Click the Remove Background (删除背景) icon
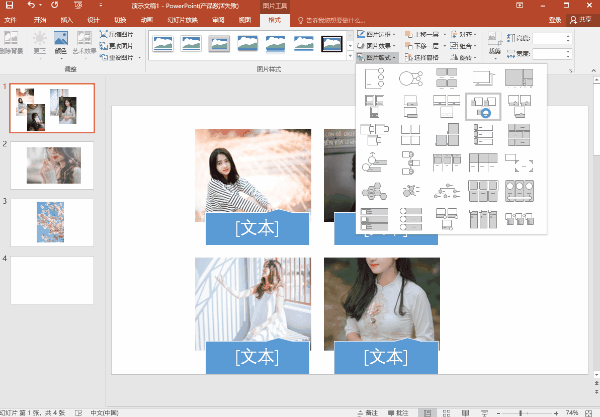Viewport: 600px width, 417px height. (11, 42)
